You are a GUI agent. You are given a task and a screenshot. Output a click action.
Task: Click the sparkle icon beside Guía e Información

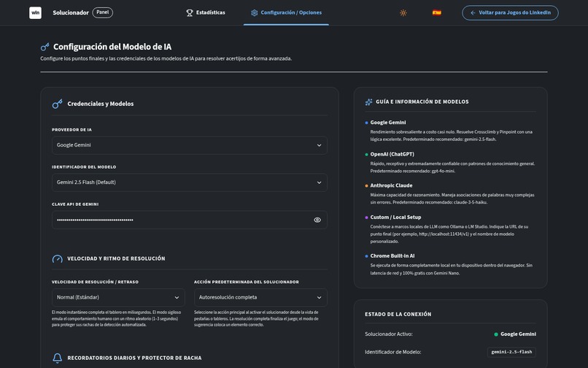368,101
